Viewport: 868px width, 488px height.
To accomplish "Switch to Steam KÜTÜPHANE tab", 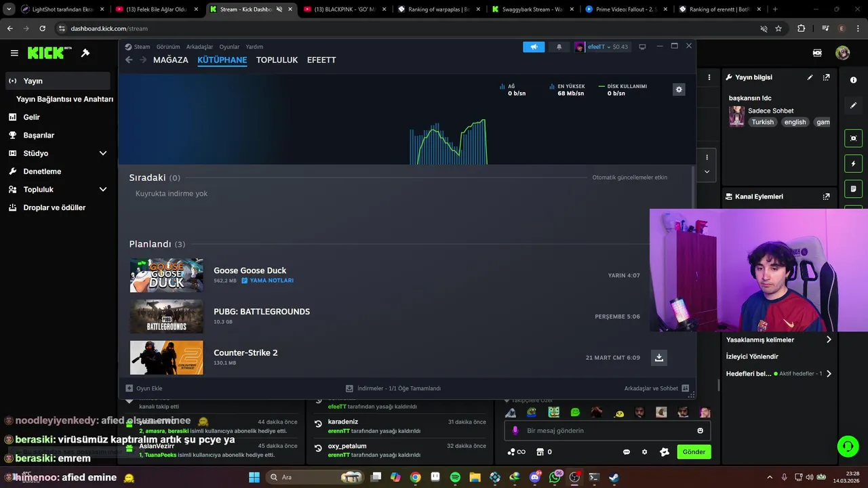I will click(x=222, y=60).
